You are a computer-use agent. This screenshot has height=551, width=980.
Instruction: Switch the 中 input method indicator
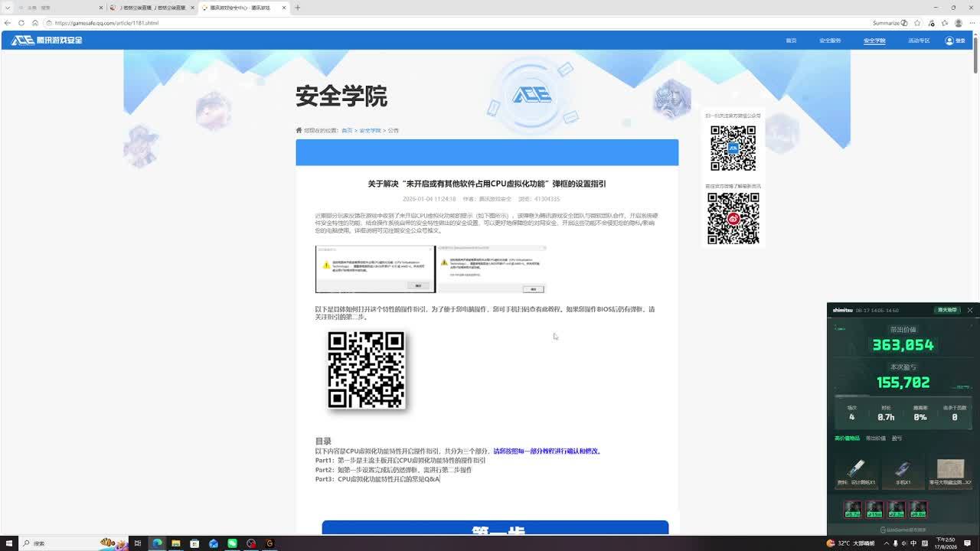(914, 543)
